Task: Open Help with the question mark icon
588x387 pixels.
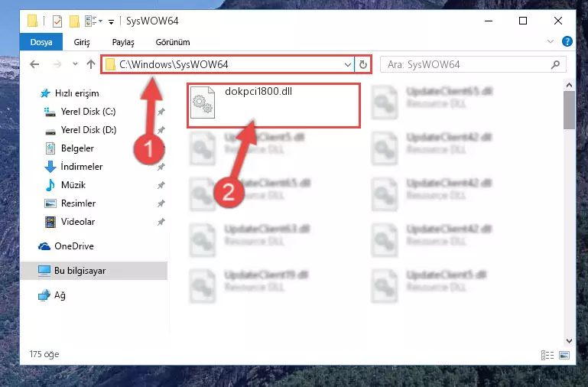Action: click(567, 41)
